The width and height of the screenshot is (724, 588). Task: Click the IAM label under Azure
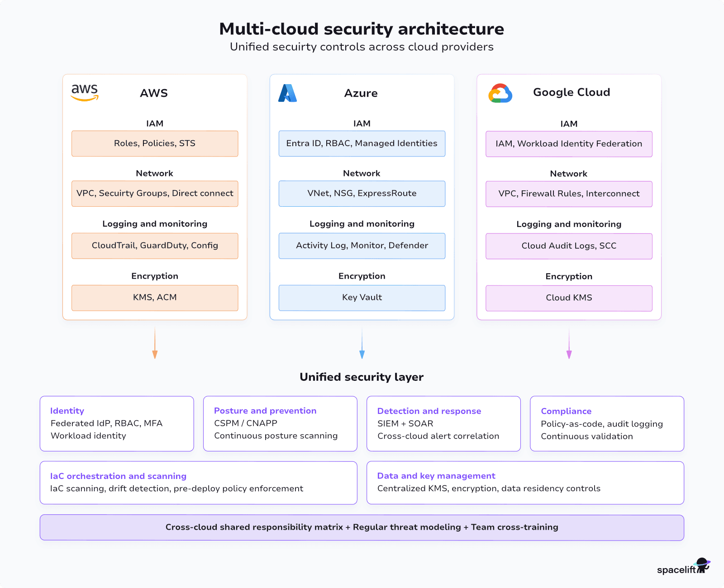click(362, 123)
